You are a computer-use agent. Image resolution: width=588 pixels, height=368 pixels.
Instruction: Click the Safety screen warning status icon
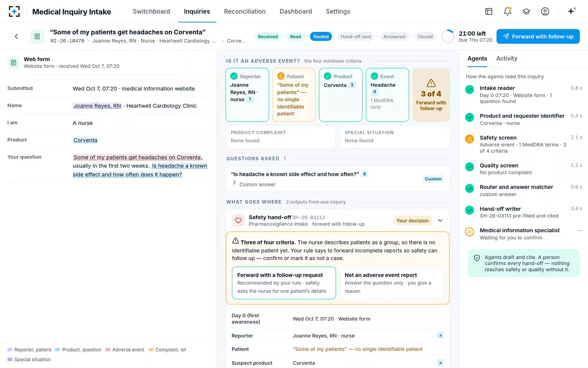point(470,139)
